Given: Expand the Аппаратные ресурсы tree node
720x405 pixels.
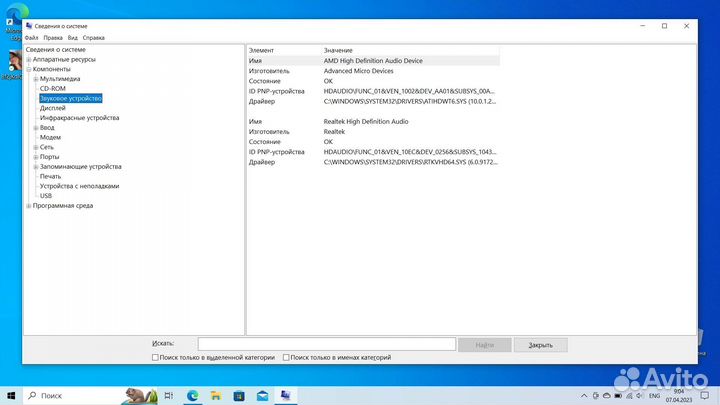Looking at the screenshot, I should click(28, 59).
